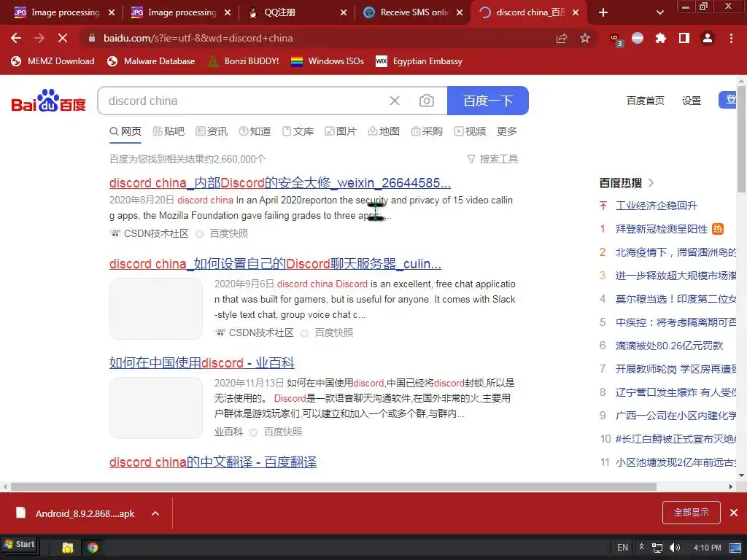747x560 pixels.
Task: Click the Baidu search input field
Action: click(243, 101)
